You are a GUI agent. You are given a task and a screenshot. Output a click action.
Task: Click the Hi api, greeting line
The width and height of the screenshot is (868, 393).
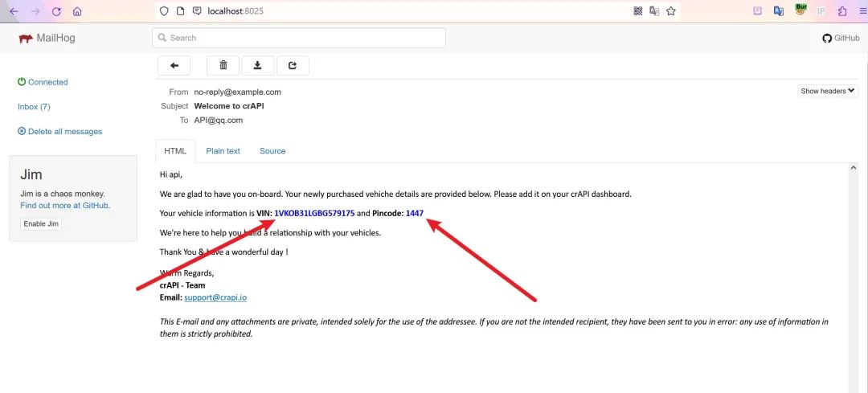pos(171,175)
